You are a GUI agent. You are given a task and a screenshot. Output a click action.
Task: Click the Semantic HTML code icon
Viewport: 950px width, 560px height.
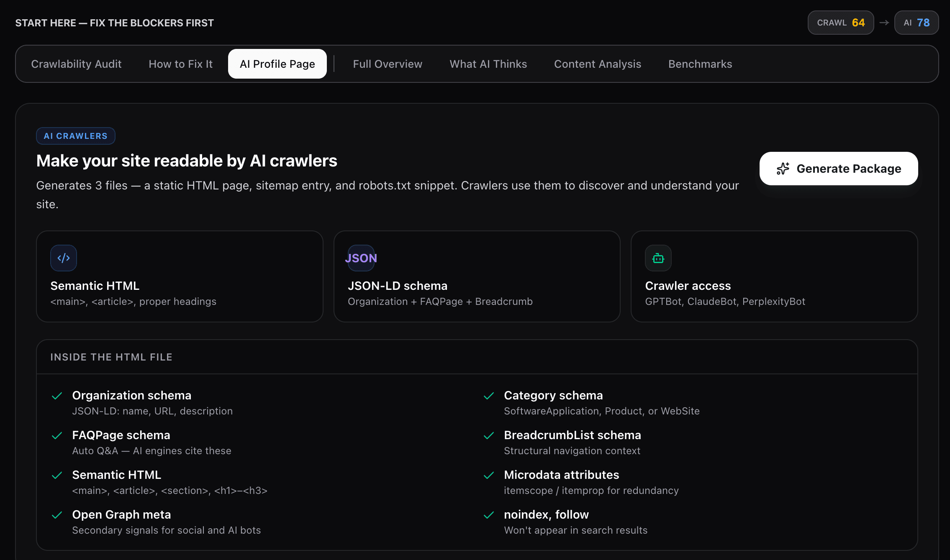(64, 258)
